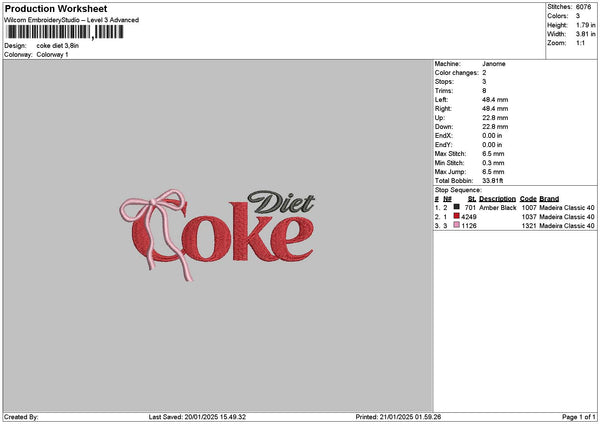The height and width of the screenshot is (424, 600).
Task: Click the Min Stitch value '0.3 mm'
Action: (493, 163)
